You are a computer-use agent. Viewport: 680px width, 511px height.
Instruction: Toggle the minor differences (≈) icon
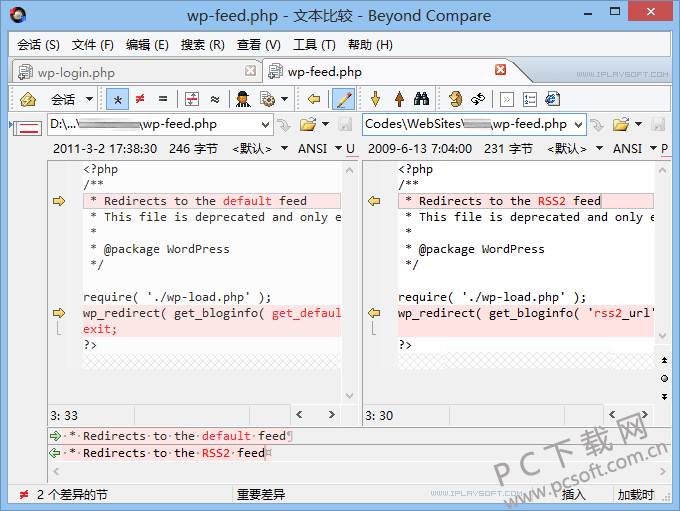[x=215, y=99]
